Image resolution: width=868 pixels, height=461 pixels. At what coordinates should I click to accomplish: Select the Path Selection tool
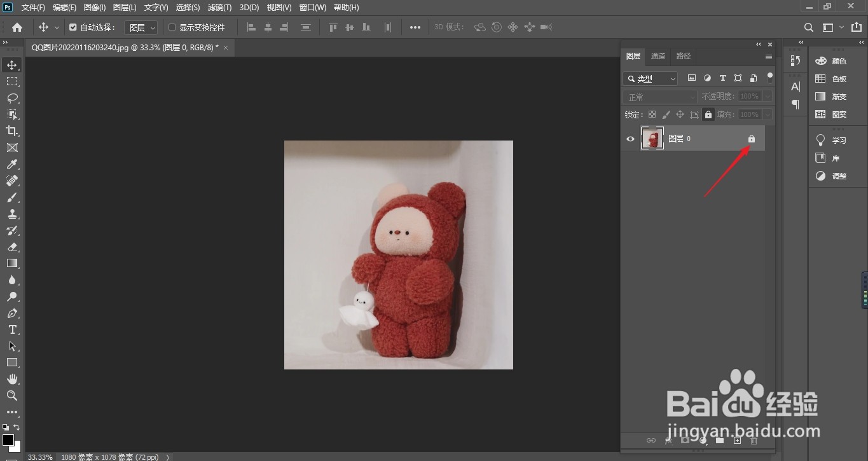tap(12, 346)
